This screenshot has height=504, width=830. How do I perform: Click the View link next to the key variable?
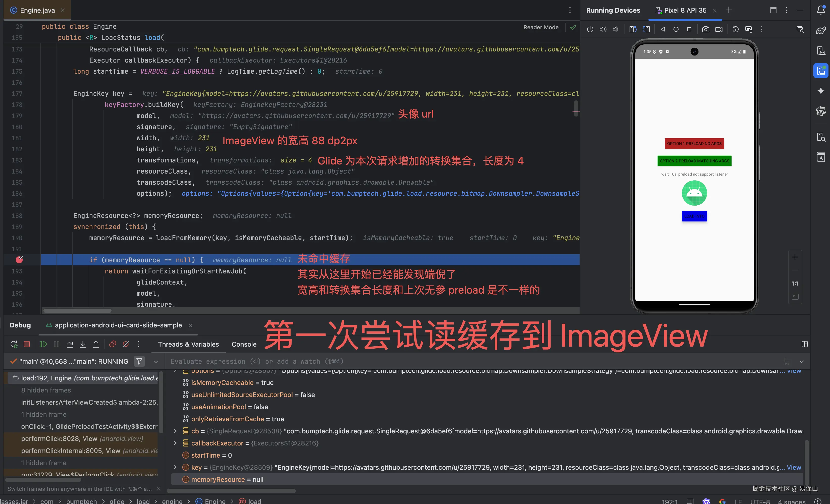coord(794,467)
